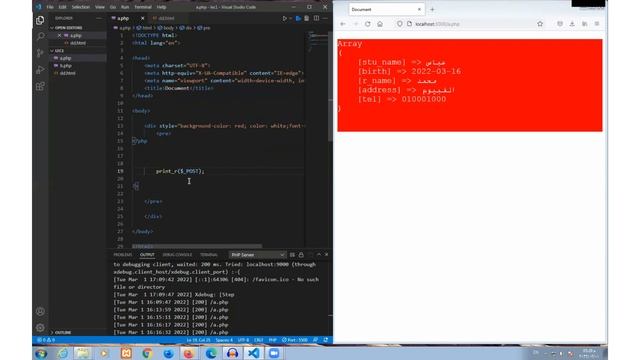Viewport: 640px width, 360px height.
Task: Open Zoom from the taskbar
Action: click(x=274, y=353)
